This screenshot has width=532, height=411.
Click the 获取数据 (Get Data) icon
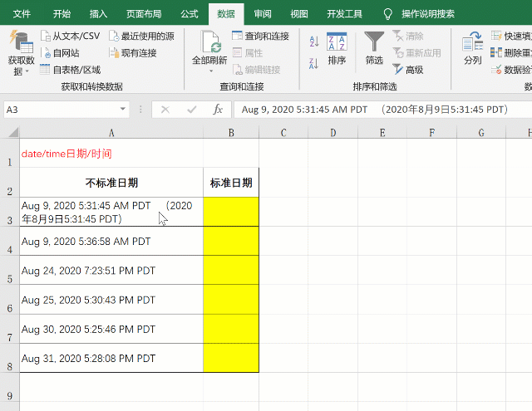[x=20, y=43]
